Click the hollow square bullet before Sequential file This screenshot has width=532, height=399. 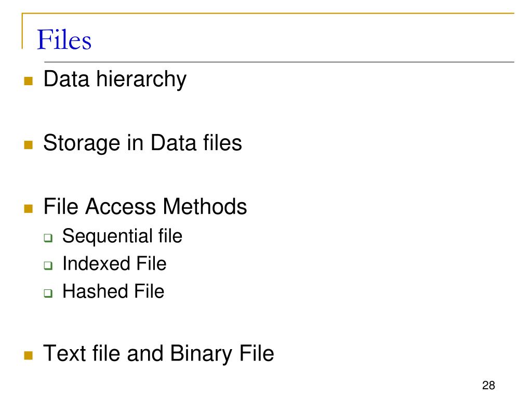point(48,237)
